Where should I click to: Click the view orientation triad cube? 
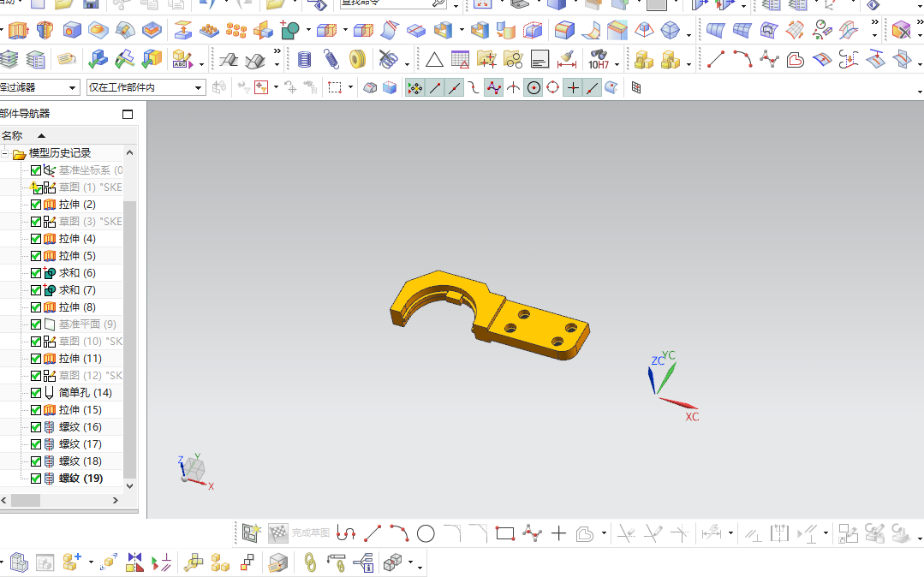194,470
